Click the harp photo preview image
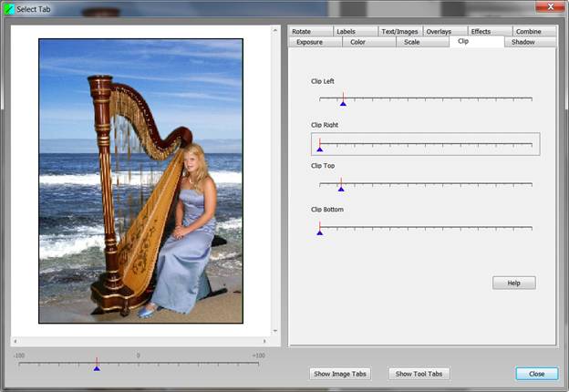 140,181
